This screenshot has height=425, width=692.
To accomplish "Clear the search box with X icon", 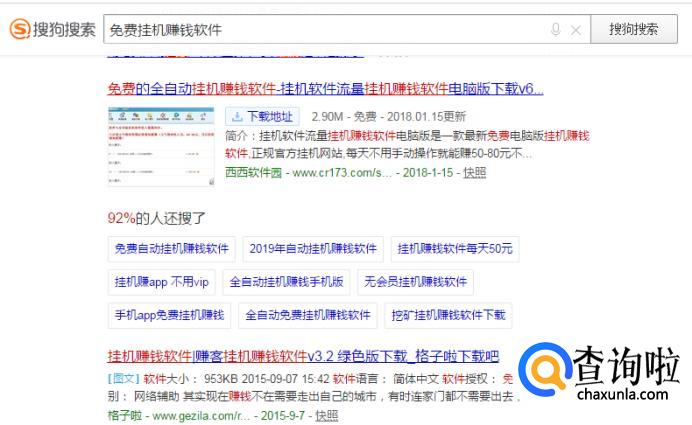I will point(575,30).
